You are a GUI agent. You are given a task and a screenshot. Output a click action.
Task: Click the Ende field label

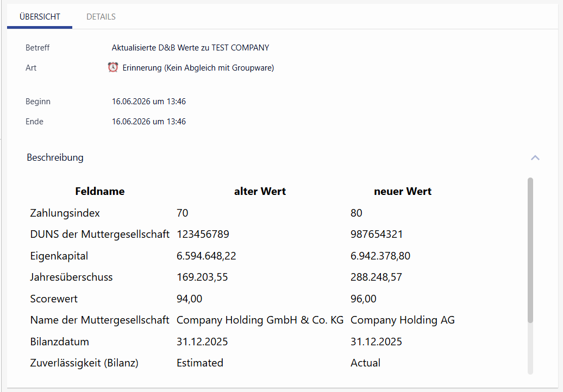34,122
